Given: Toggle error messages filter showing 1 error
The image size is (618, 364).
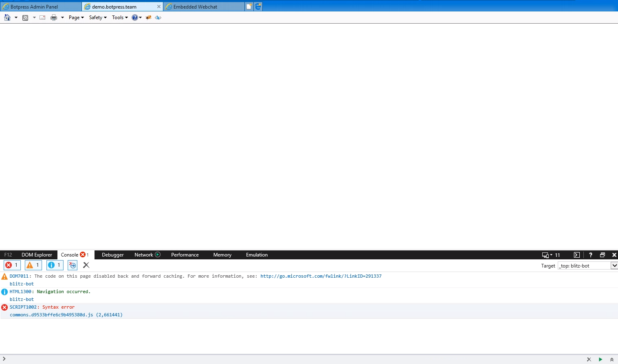Looking at the screenshot, I should [x=12, y=265].
